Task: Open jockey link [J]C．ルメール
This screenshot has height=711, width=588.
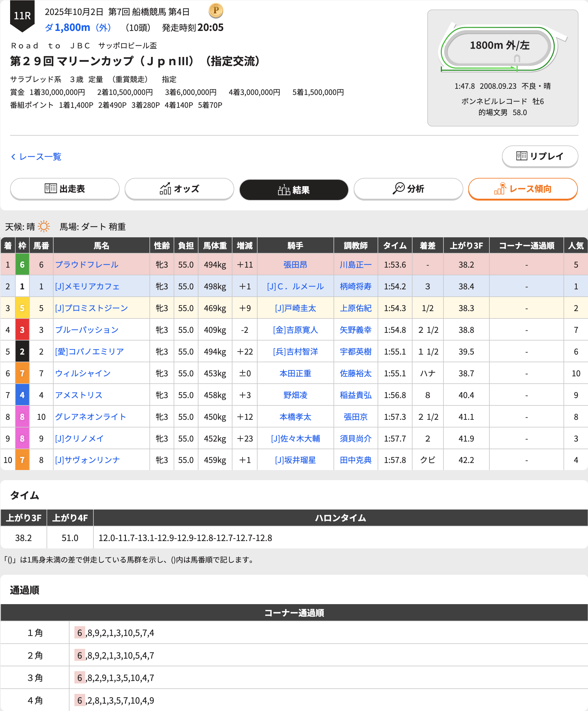Action: 295,286
